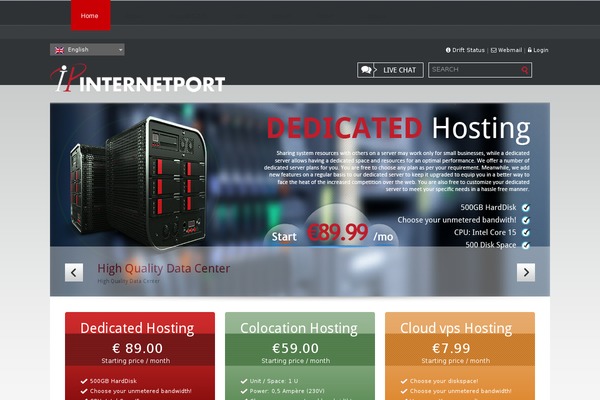This screenshot has height=400, width=600.
Task: Click the €7.99 price in orange card
Action: pyautogui.click(x=451, y=348)
